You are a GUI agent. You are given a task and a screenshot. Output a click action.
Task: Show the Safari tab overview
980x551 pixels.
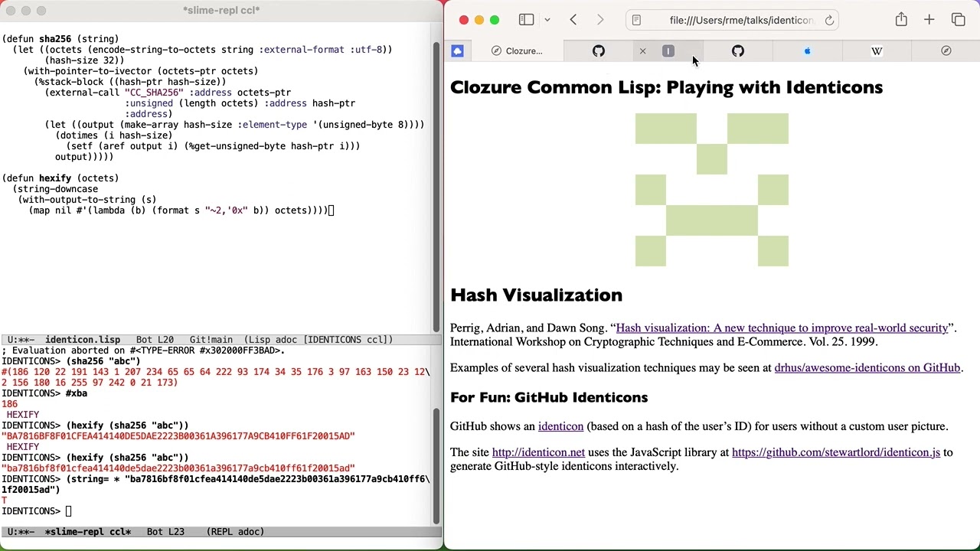point(958,20)
